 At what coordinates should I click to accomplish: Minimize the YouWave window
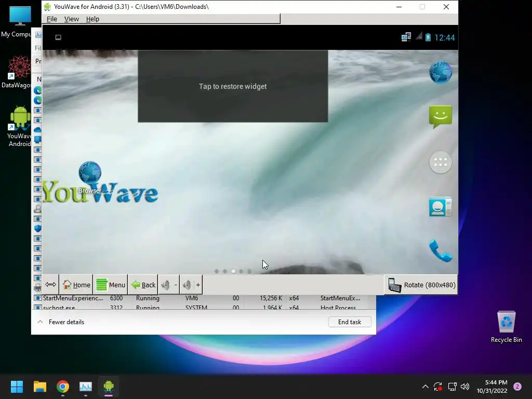tap(399, 7)
